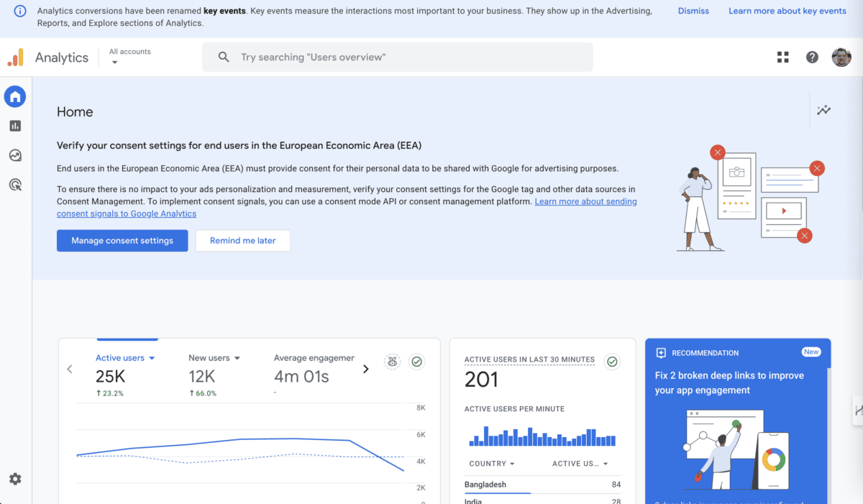Click the search magnifier icon
Image resolution: width=863 pixels, height=504 pixels.
[224, 57]
